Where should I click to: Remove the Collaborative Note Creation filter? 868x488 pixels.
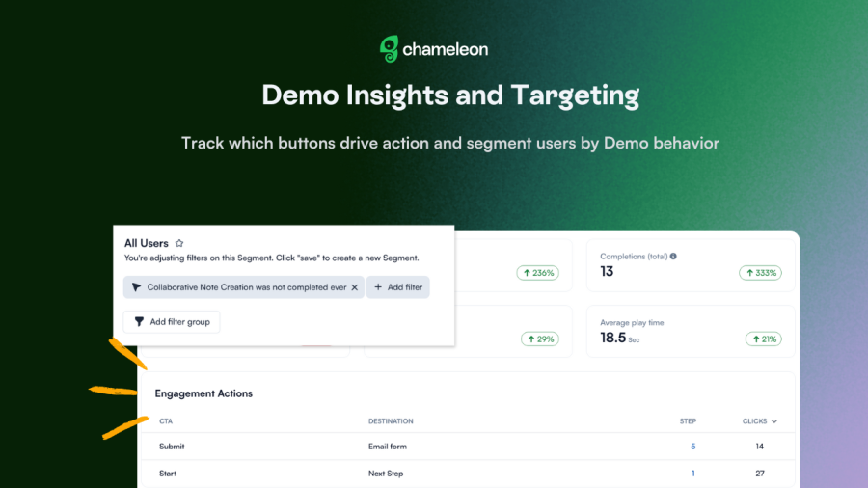pyautogui.click(x=354, y=287)
